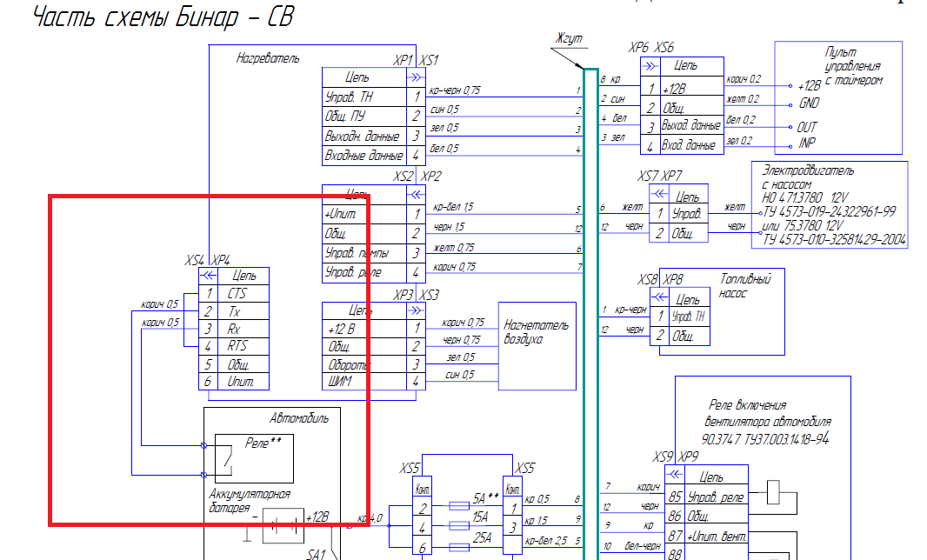This screenshot has width=927, height=560.
Task: Click the XS4 connector arrow symbol
Action: point(208,275)
